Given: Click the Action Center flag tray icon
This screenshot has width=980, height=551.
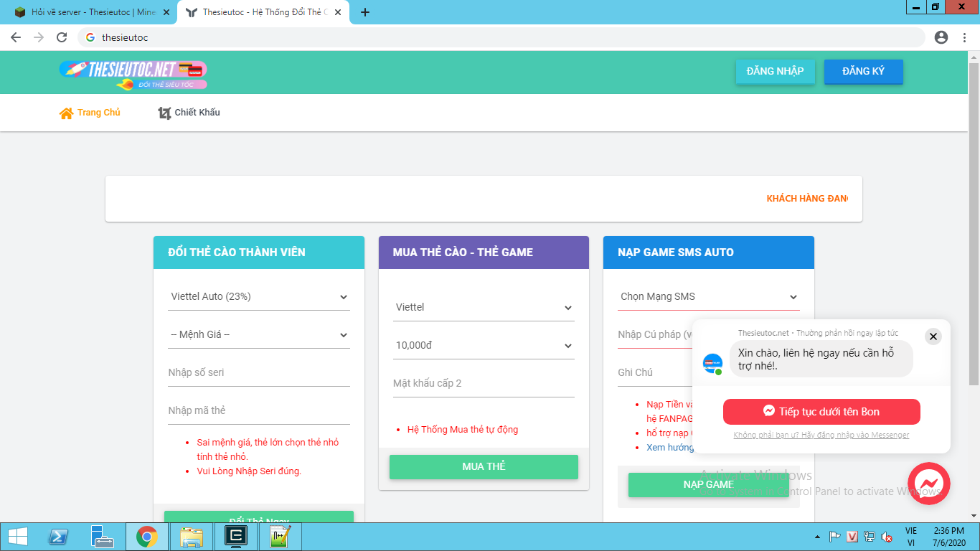Looking at the screenshot, I should pos(835,537).
